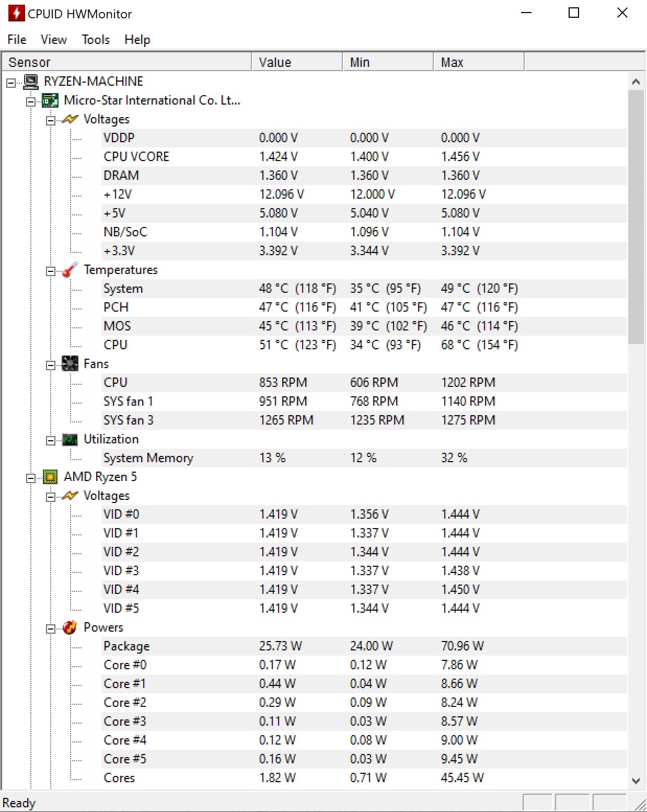Minimize the HWMonitor window
This screenshot has height=812, width=647.
pos(526,13)
